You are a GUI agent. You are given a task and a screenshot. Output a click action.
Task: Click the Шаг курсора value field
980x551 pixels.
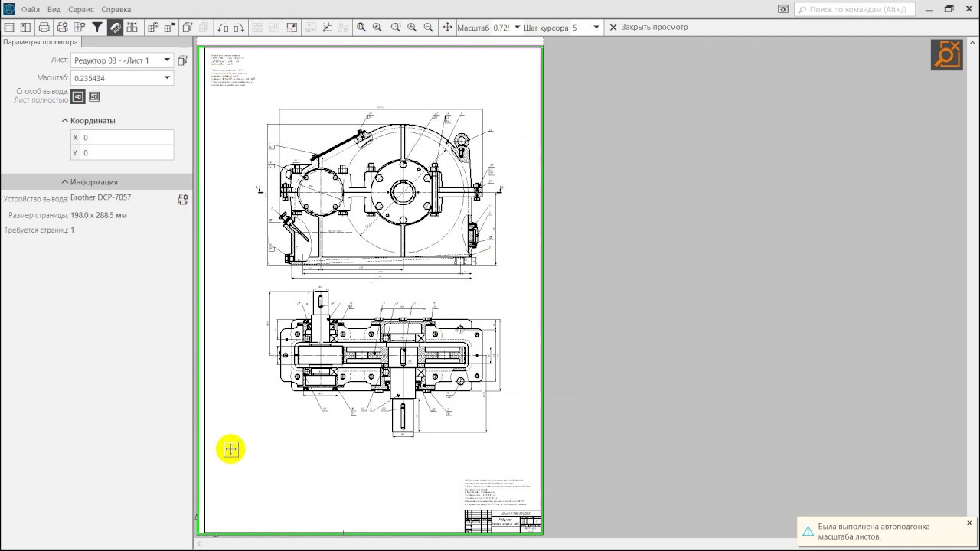(x=580, y=28)
